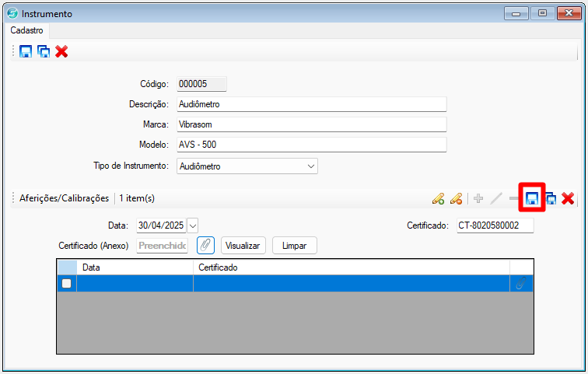Sort grid by Certificado column header

[x=350, y=267]
